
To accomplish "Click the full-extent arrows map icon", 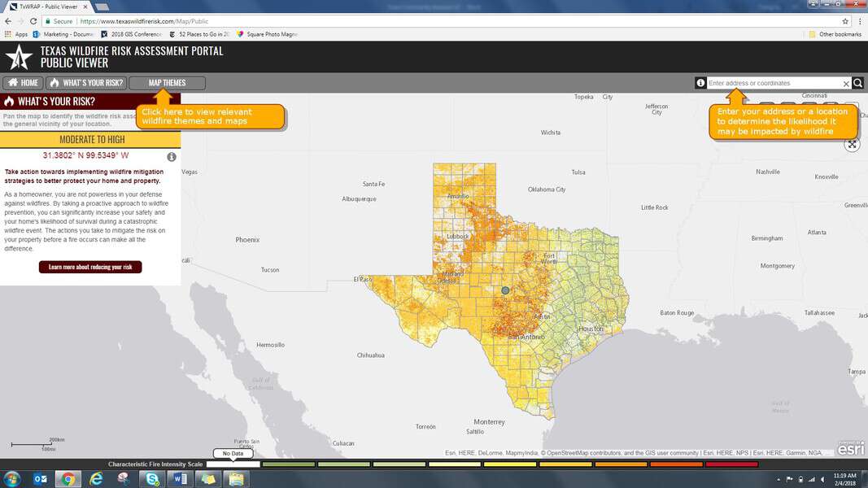I will coord(852,144).
